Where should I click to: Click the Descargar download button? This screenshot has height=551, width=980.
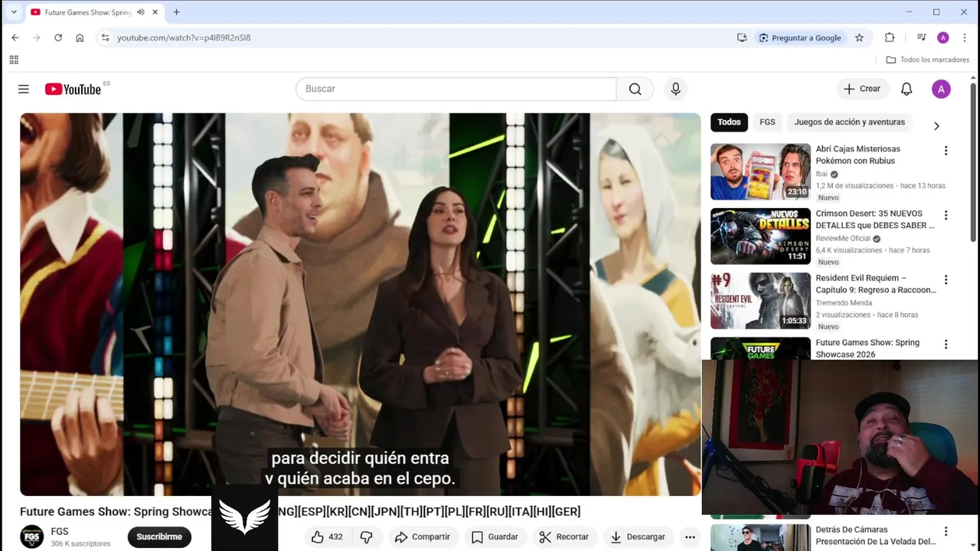(638, 537)
